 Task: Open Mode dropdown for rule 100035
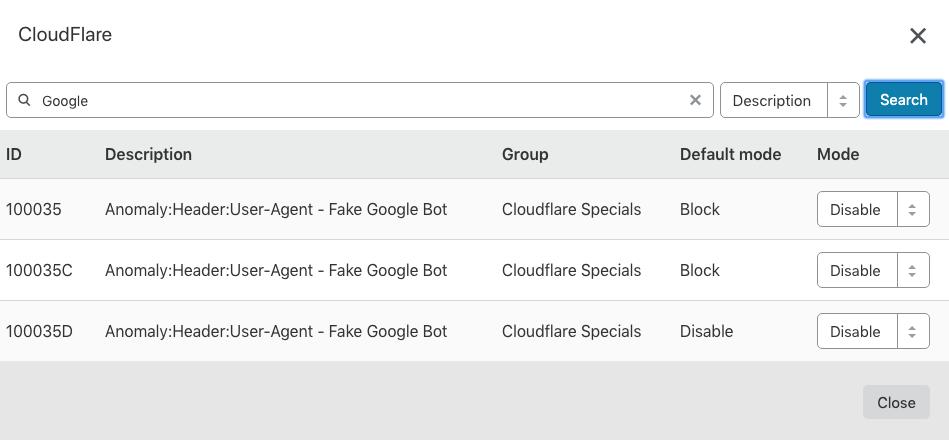[x=873, y=209]
